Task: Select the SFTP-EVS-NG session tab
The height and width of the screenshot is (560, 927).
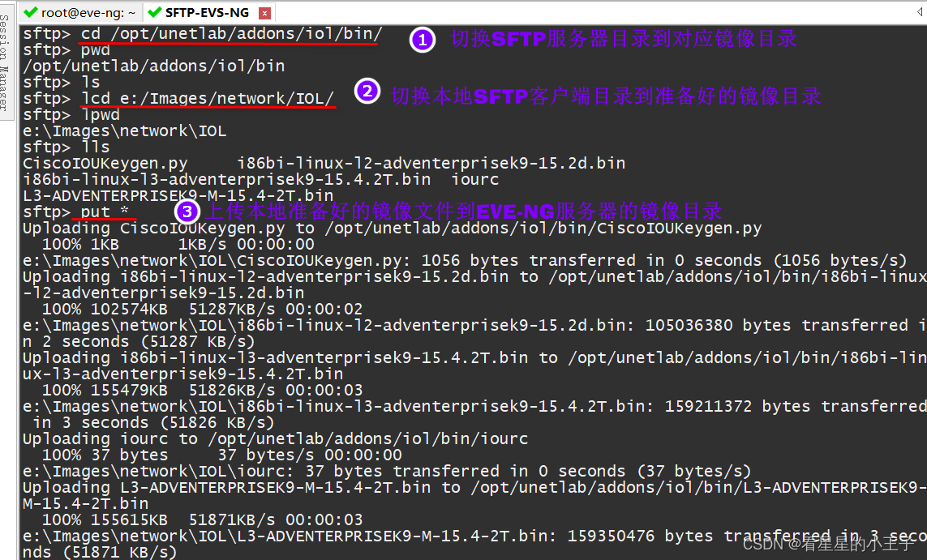Action: coord(207,12)
